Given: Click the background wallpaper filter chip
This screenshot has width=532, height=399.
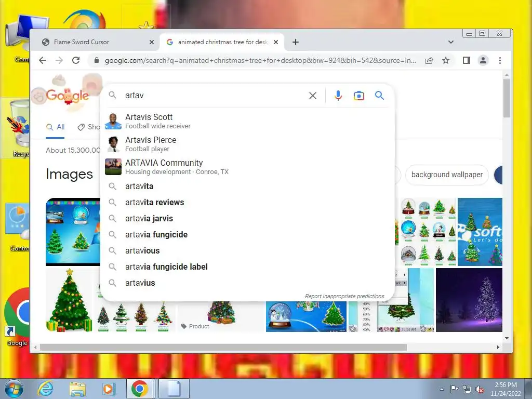Looking at the screenshot, I should [447, 175].
